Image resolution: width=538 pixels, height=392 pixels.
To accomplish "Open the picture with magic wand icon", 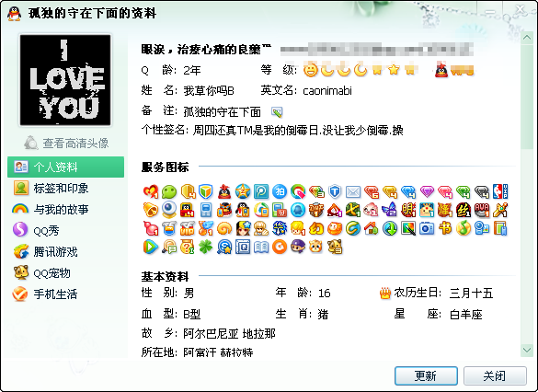I will click(x=408, y=228).
